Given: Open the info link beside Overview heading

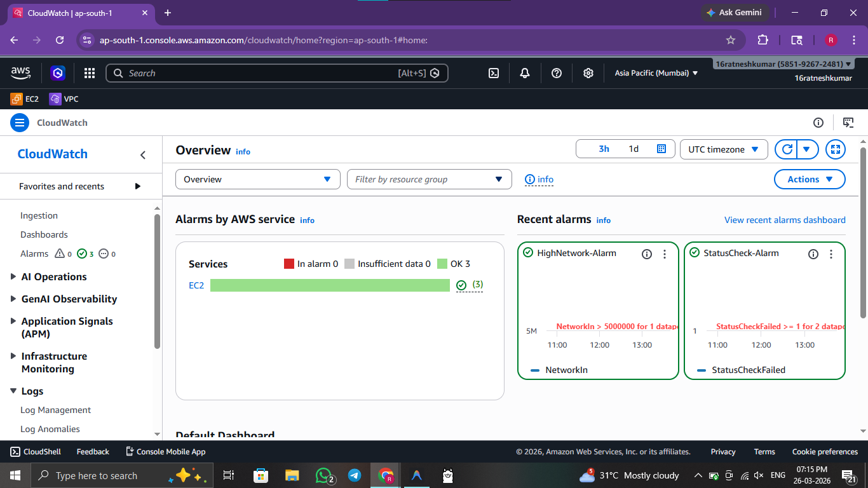Looking at the screenshot, I should [243, 152].
